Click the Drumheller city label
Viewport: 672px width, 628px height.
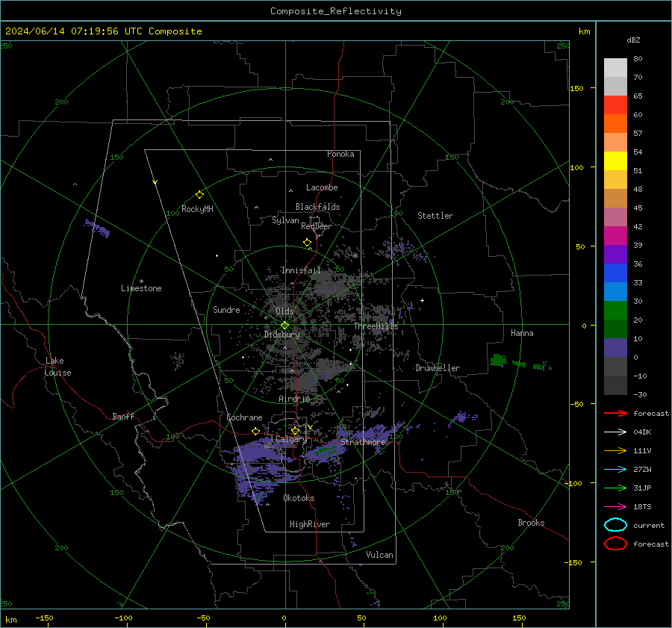pyautogui.click(x=438, y=368)
